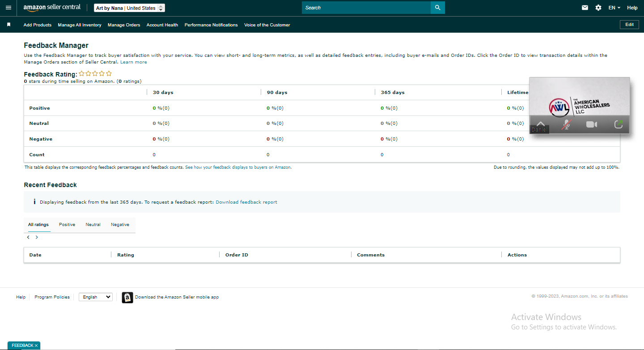Click the info icon in Recent Feedback

[x=34, y=202]
